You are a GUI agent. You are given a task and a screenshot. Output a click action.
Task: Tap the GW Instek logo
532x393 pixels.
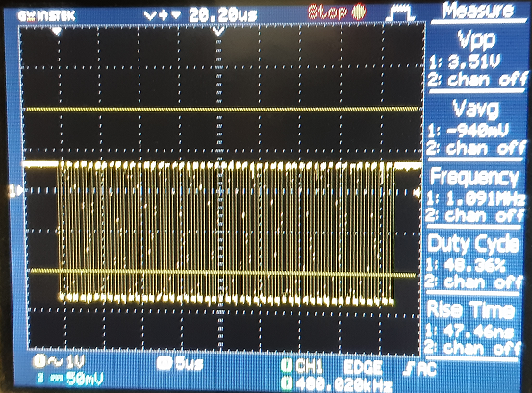(x=46, y=15)
